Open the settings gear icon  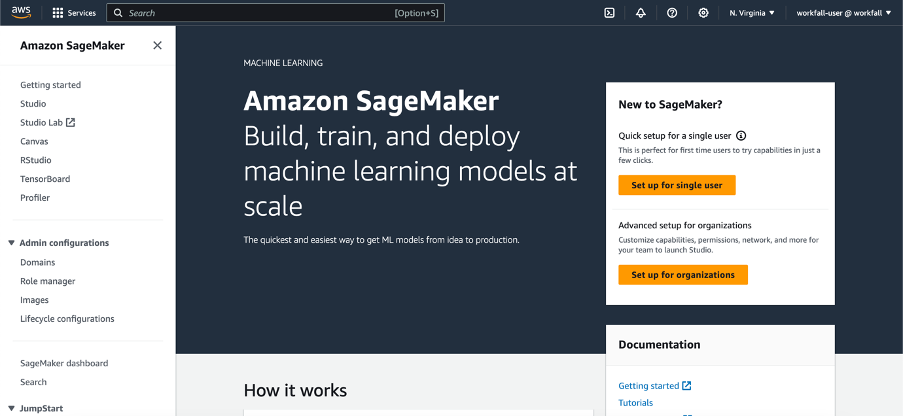703,13
